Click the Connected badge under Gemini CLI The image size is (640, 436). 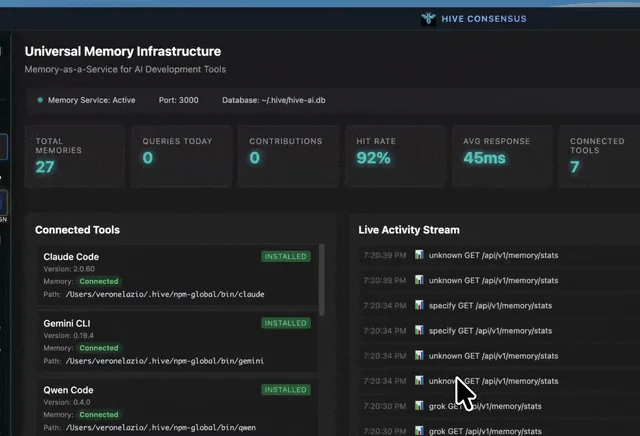pyautogui.click(x=99, y=348)
